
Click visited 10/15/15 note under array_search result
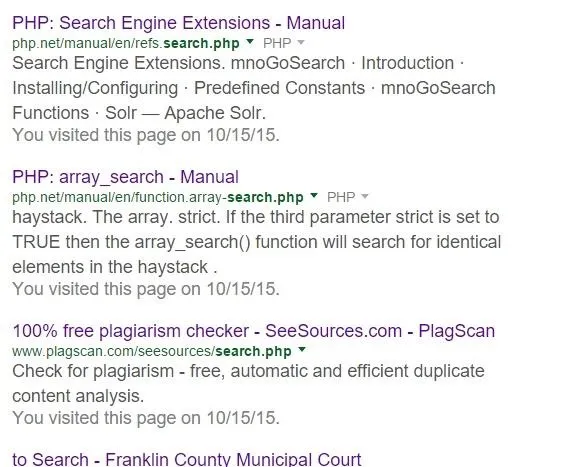point(146,289)
